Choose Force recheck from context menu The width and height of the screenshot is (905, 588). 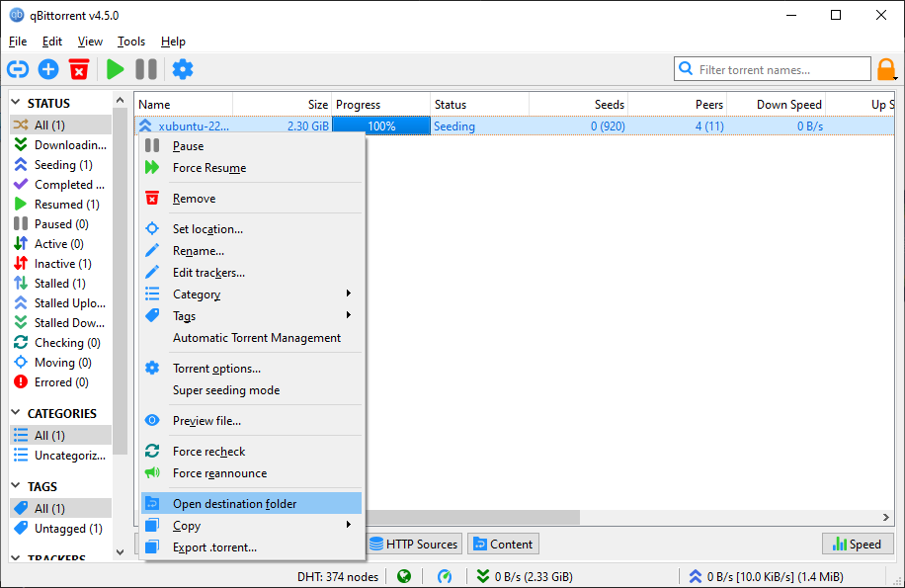(x=252, y=452)
